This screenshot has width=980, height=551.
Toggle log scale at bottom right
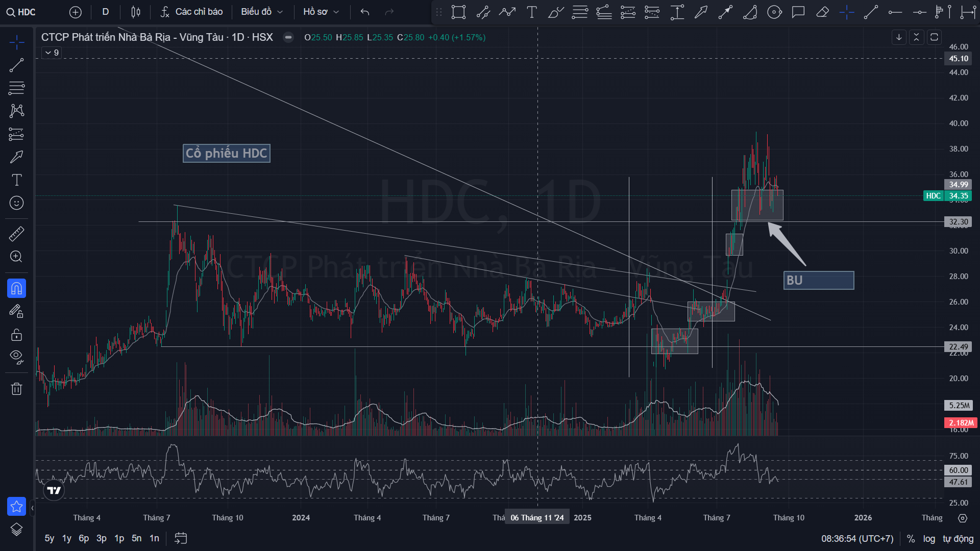click(929, 539)
